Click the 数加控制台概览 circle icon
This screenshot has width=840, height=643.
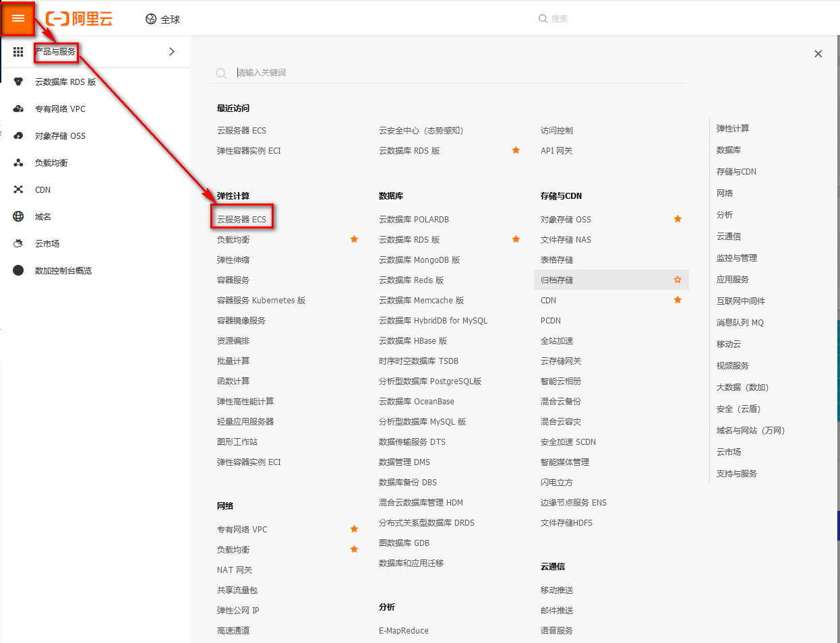coord(18,270)
